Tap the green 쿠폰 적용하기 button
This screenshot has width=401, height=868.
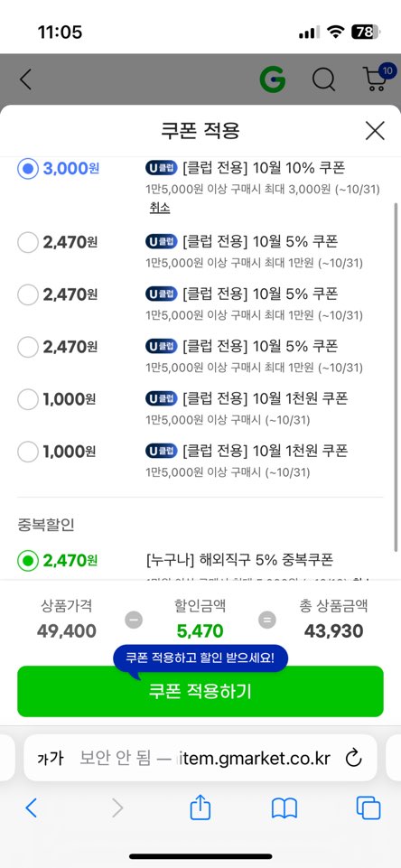tap(200, 691)
